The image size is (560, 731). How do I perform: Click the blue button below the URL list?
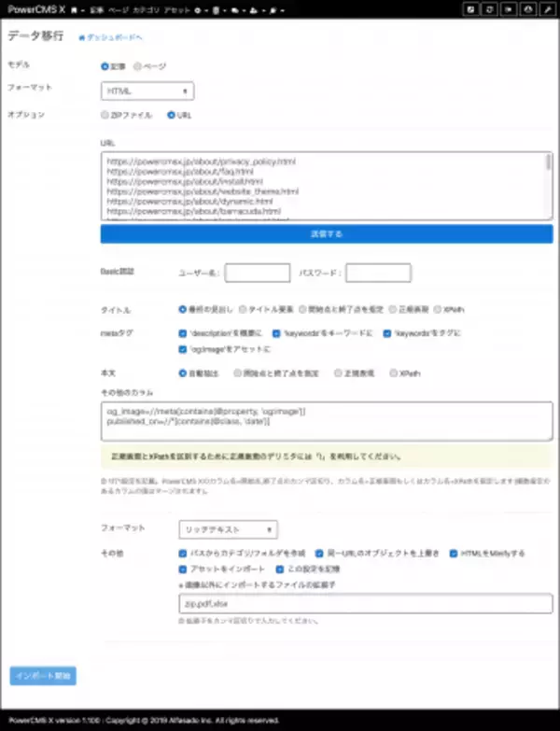tap(326, 233)
